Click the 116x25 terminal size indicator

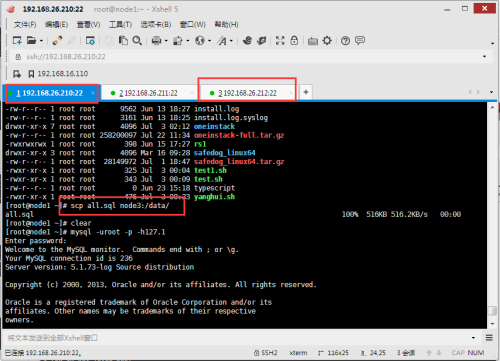tap(333, 353)
